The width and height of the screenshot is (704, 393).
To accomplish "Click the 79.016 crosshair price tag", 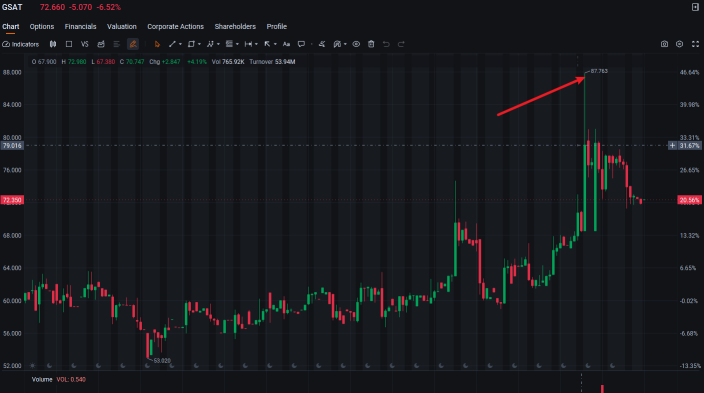I will [12, 146].
